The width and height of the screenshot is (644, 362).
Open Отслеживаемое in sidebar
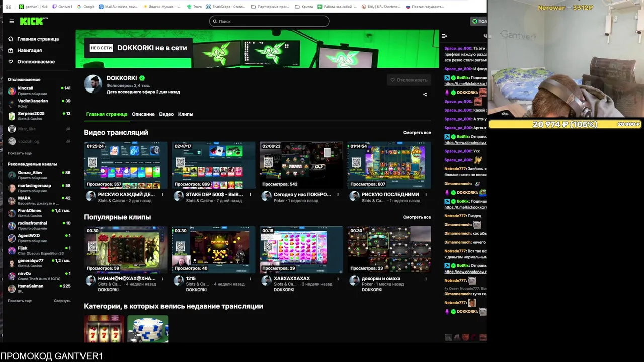pos(31,62)
